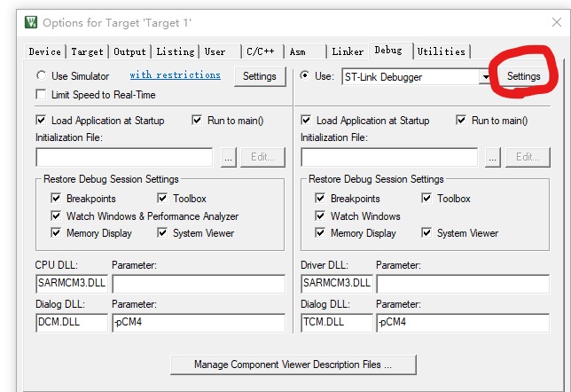The height and width of the screenshot is (392, 571).
Task: Click CPU DLL Parameter field
Action: point(199,284)
